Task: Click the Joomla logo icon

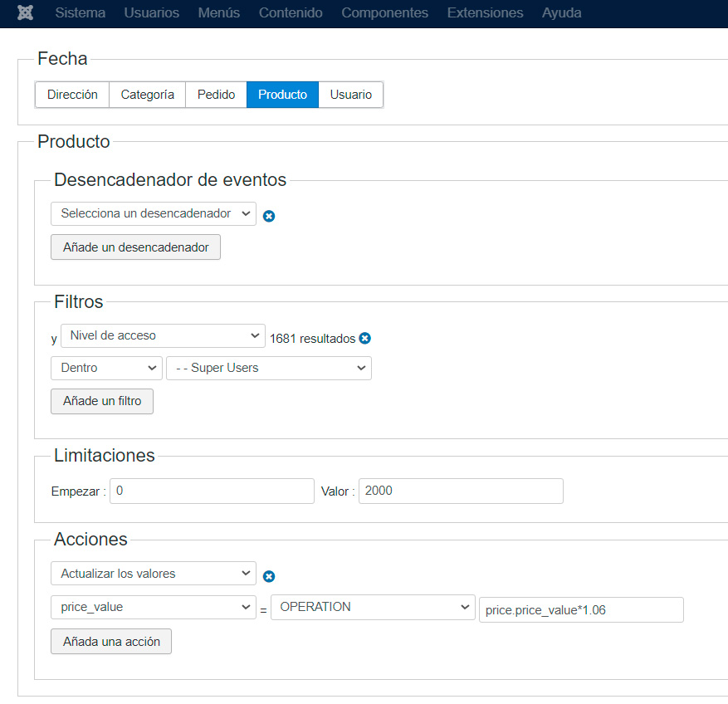Action: (25, 13)
